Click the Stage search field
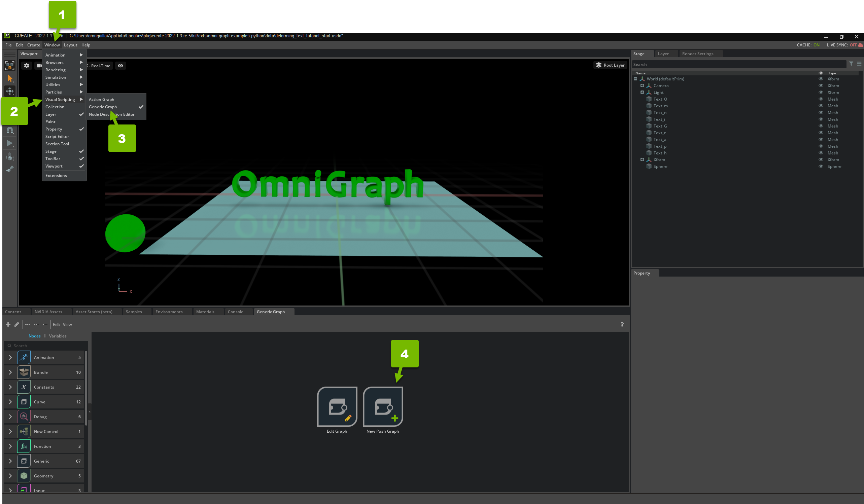 pyautogui.click(x=737, y=64)
